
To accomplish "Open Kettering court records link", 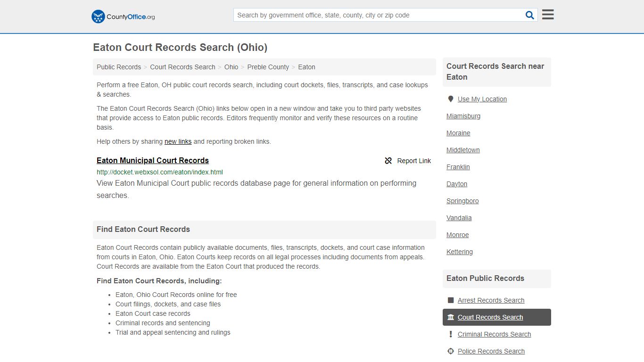I will click(x=460, y=252).
